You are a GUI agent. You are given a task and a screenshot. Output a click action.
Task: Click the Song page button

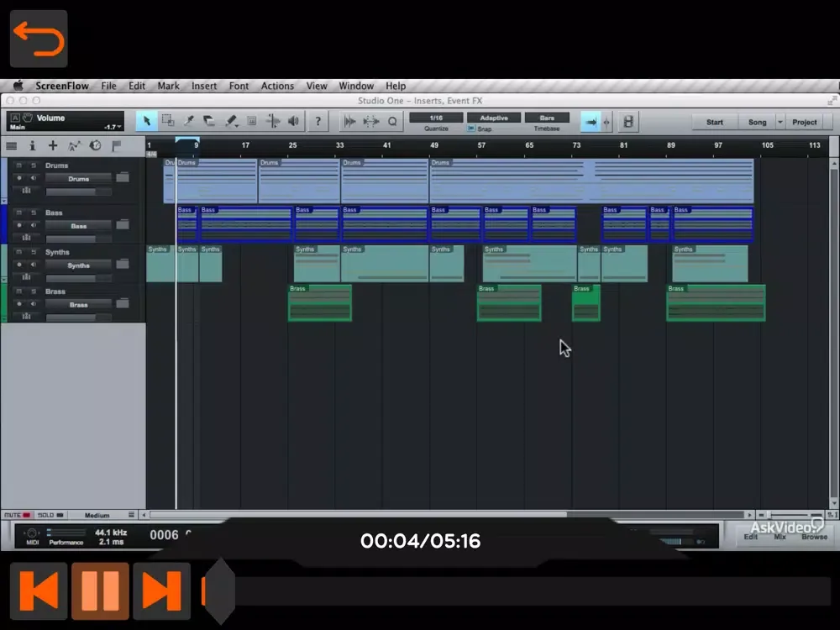coord(757,122)
